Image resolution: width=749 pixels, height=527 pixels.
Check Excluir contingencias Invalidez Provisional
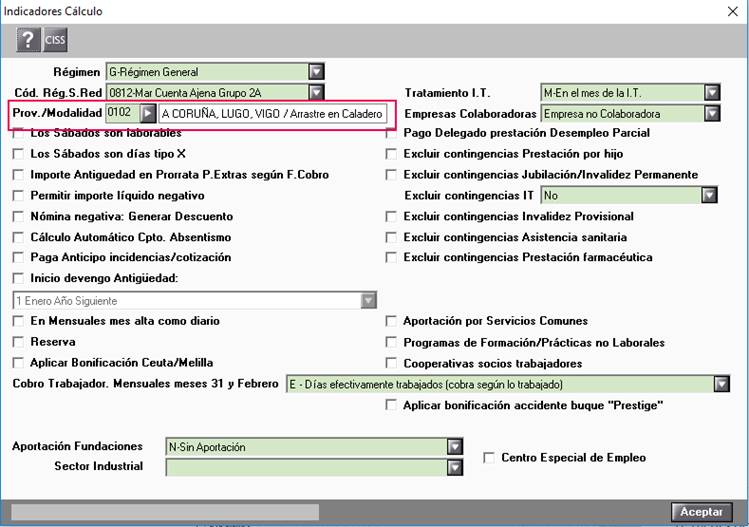pos(391,216)
